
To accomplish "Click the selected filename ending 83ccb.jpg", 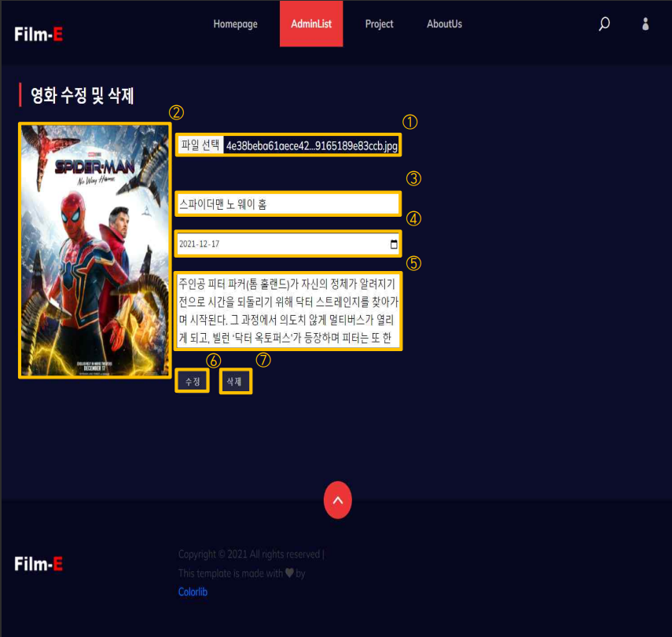I will click(312, 145).
